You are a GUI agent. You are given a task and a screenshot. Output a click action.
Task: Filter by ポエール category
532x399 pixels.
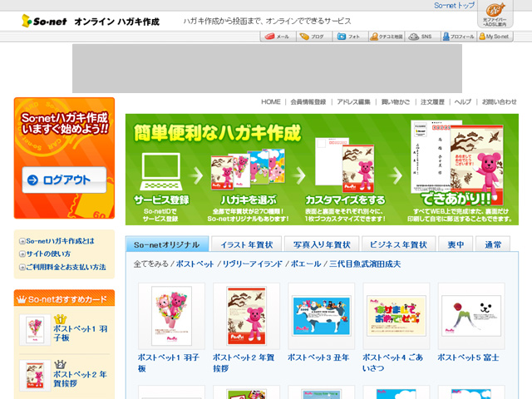tap(306, 264)
